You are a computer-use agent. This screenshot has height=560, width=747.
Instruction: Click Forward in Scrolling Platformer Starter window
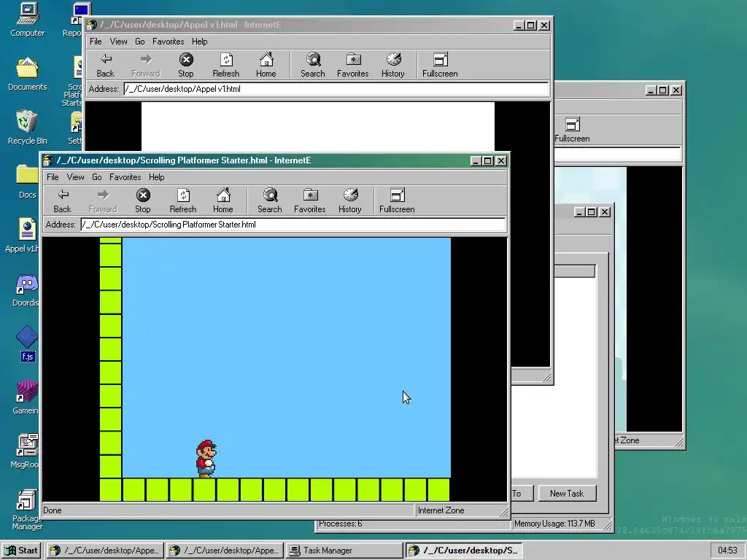[x=102, y=201]
